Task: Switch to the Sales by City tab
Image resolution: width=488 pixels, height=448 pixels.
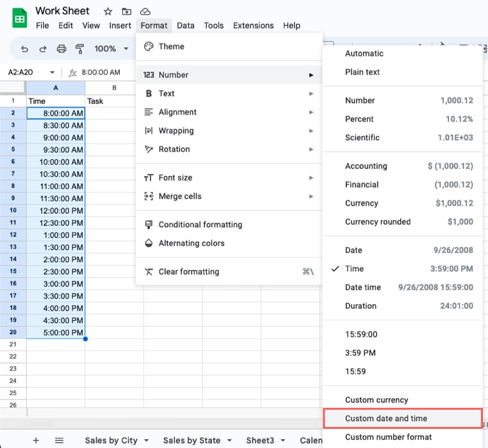Action: tap(111, 440)
